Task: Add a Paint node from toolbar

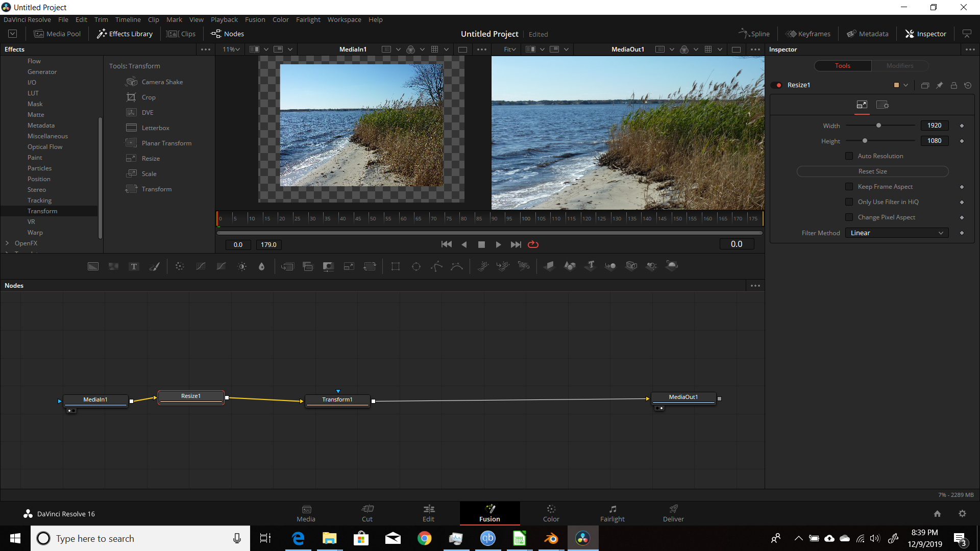Action: [x=154, y=266]
